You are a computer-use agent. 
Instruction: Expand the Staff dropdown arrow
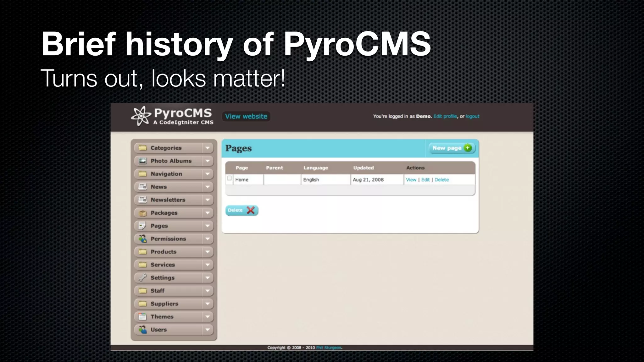click(208, 291)
